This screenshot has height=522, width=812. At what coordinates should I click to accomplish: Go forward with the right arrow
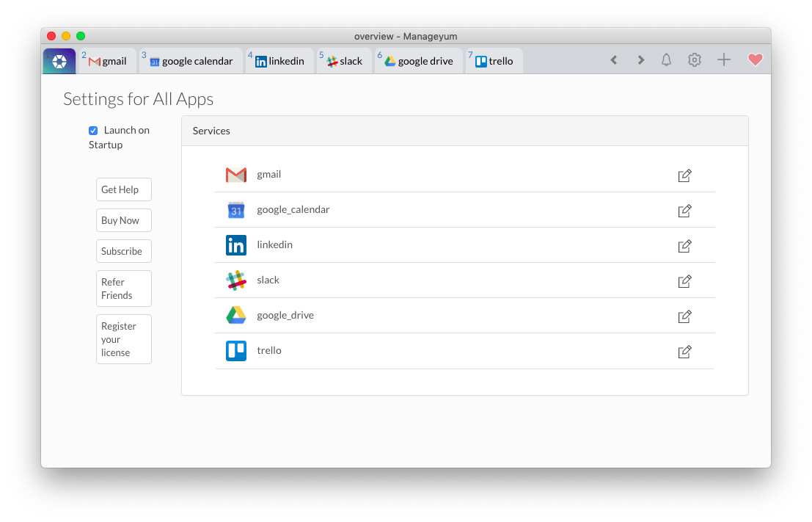pos(640,60)
